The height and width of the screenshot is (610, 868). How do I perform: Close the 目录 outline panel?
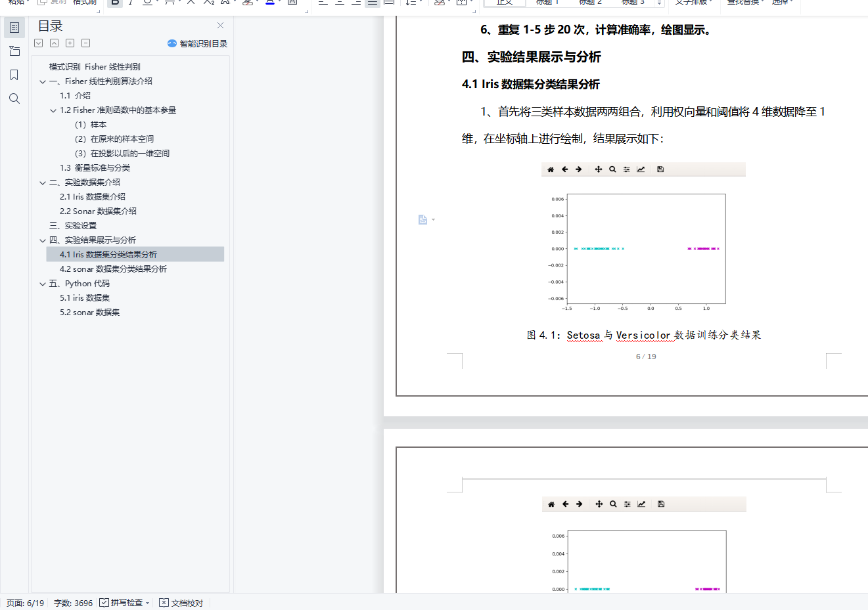[221, 26]
